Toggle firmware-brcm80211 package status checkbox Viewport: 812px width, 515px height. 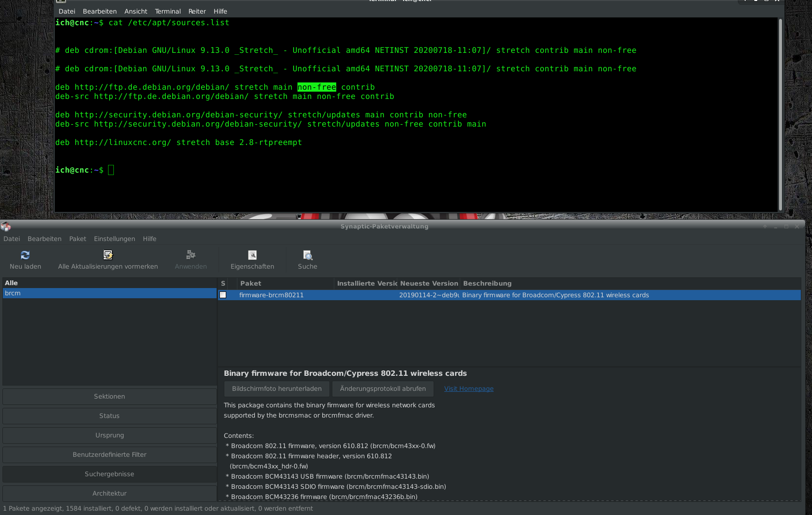pos(223,295)
